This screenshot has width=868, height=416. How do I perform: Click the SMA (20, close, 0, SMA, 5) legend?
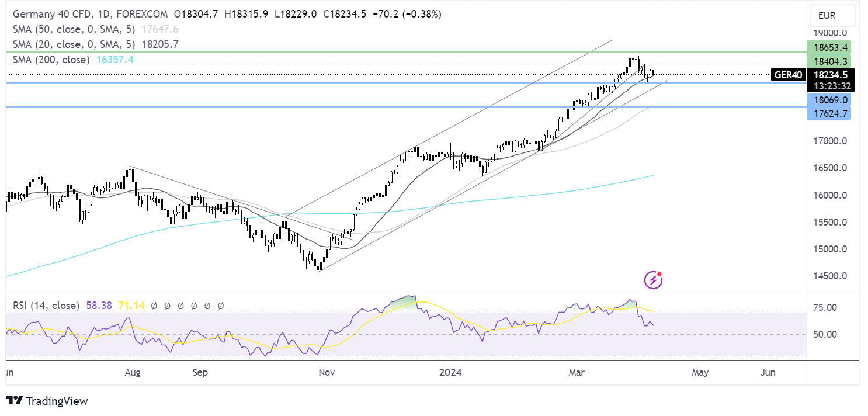pos(74,44)
